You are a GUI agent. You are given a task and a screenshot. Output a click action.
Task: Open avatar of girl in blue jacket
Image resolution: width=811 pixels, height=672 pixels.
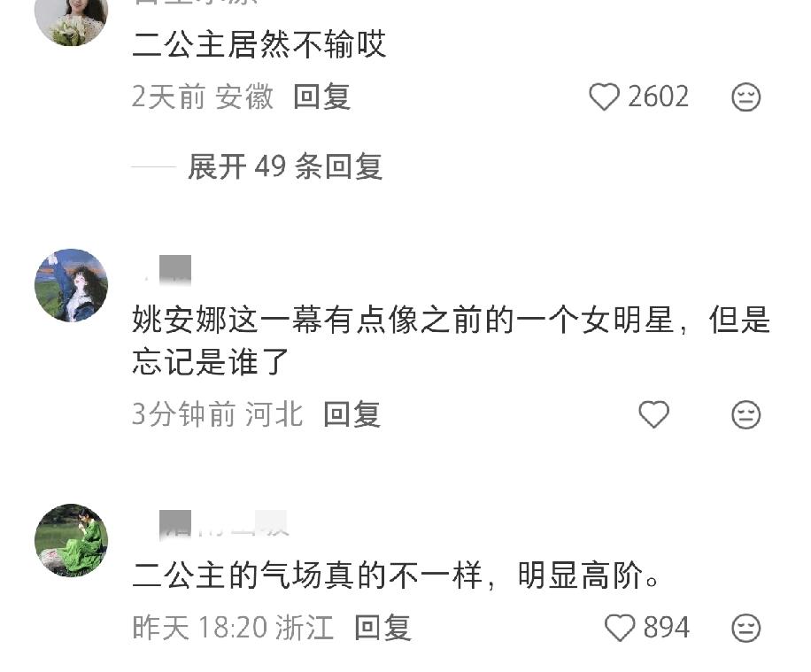pos(72,286)
